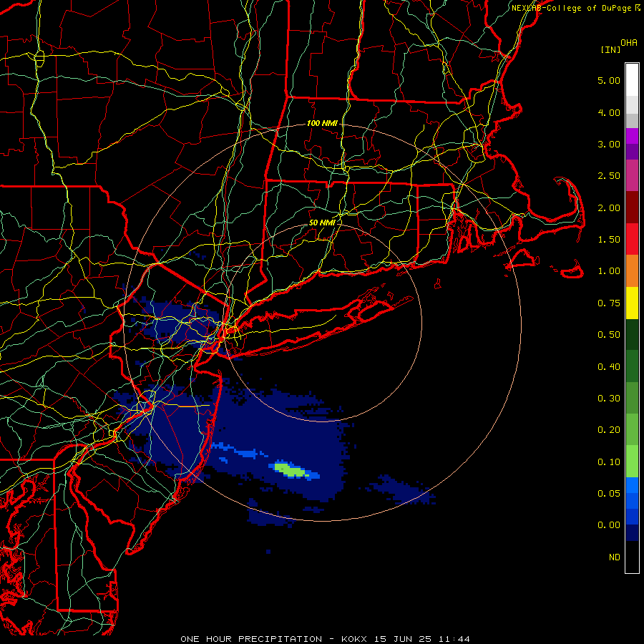This screenshot has height=644, width=644.
Task: Click the pink swatch in the legend
Action: click(632, 175)
